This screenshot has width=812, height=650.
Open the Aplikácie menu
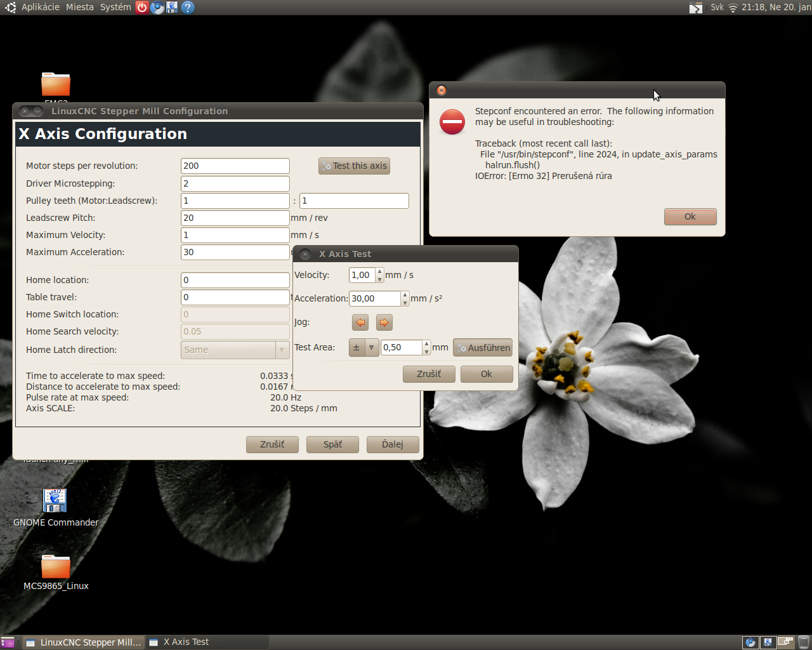(40, 8)
